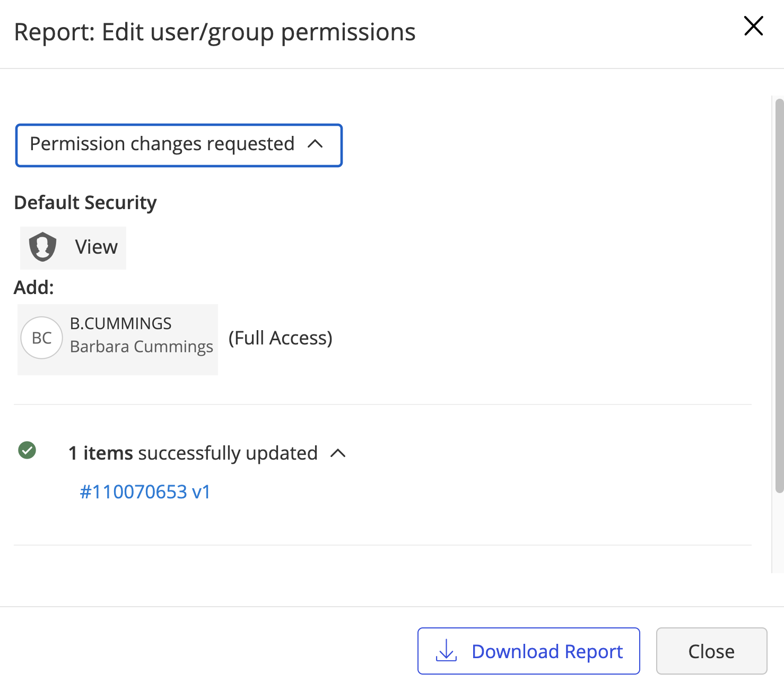Collapse the successfully updated items list chevron
This screenshot has width=784, height=690.
[x=338, y=453]
